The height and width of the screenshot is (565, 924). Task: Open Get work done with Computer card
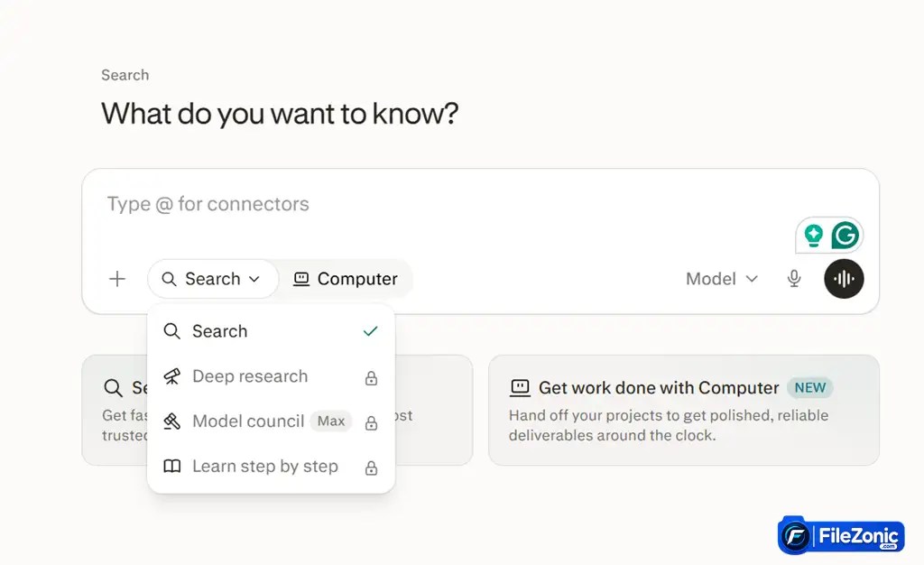tap(684, 410)
